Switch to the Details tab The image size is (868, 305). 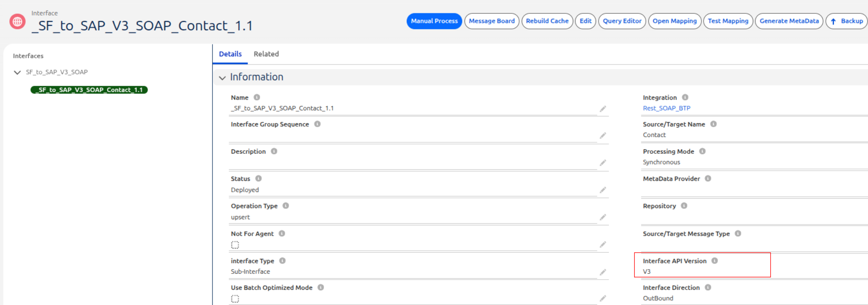230,54
